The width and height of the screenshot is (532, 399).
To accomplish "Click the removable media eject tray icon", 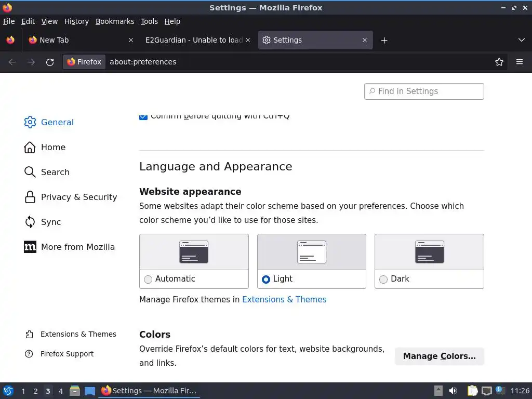I will (438, 391).
